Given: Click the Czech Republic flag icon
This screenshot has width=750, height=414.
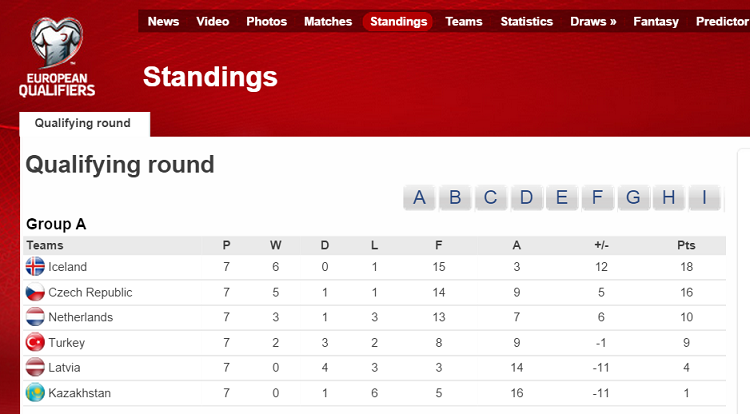Looking at the screenshot, I should click(x=36, y=293).
